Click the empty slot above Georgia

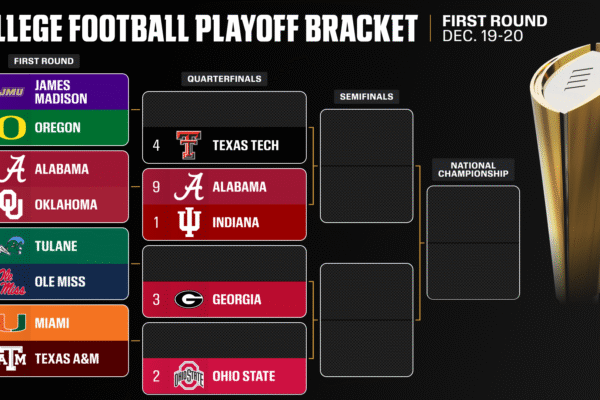(x=224, y=263)
